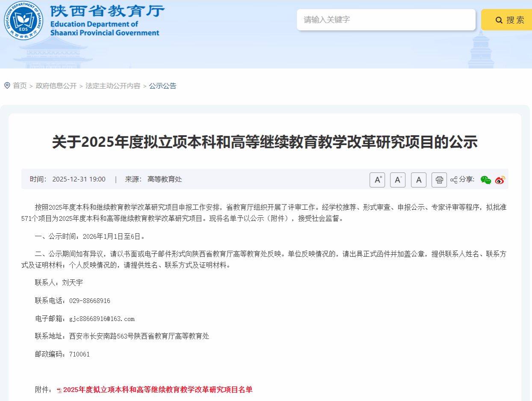Focus the 请输入关键字 search input field

coord(386,20)
